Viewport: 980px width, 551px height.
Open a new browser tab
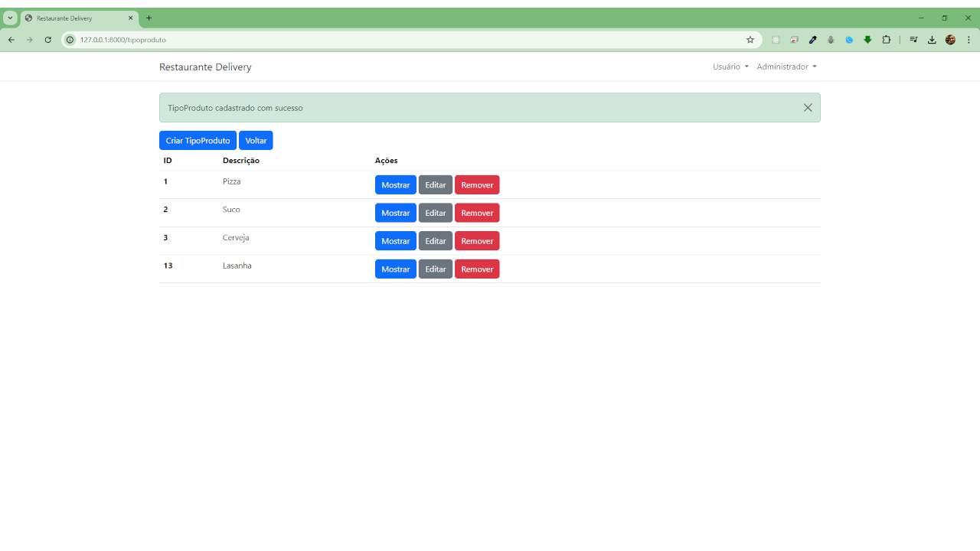point(149,18)
